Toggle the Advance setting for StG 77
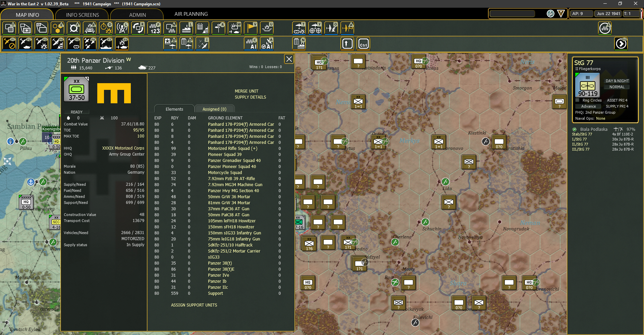Screen dimensions: 644x335 pyautogui.click(x=588, y=106)
